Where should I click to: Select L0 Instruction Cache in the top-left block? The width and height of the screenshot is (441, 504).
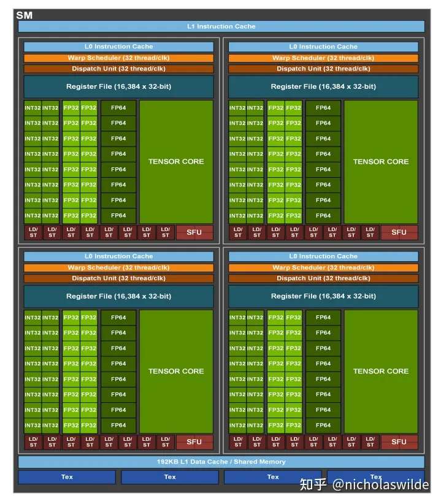click(x=118, y=47)
